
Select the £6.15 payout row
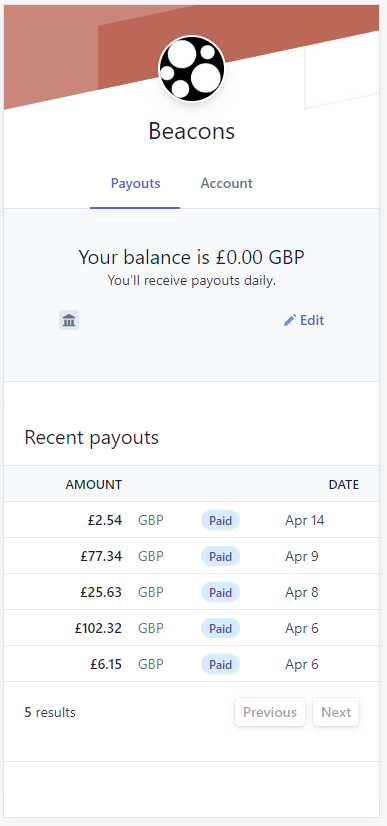click(192, 664)
